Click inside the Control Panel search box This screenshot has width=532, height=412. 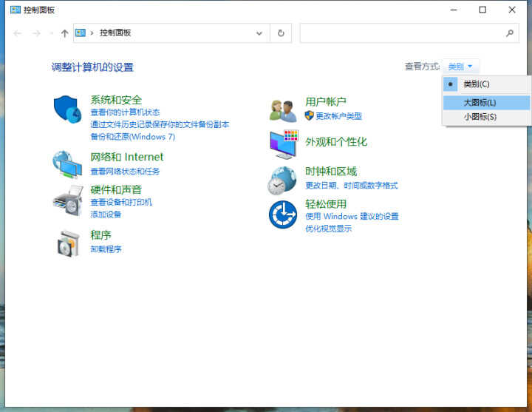[x=403, y=33]
